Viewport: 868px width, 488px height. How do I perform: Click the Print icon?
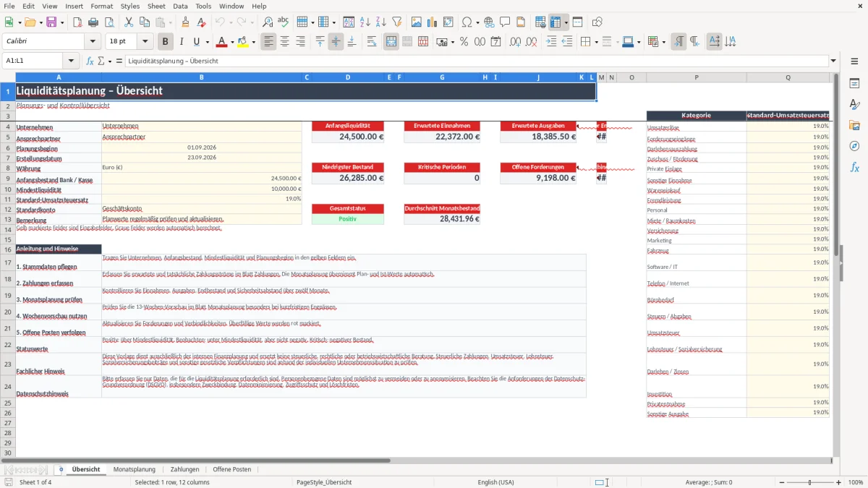93,22
